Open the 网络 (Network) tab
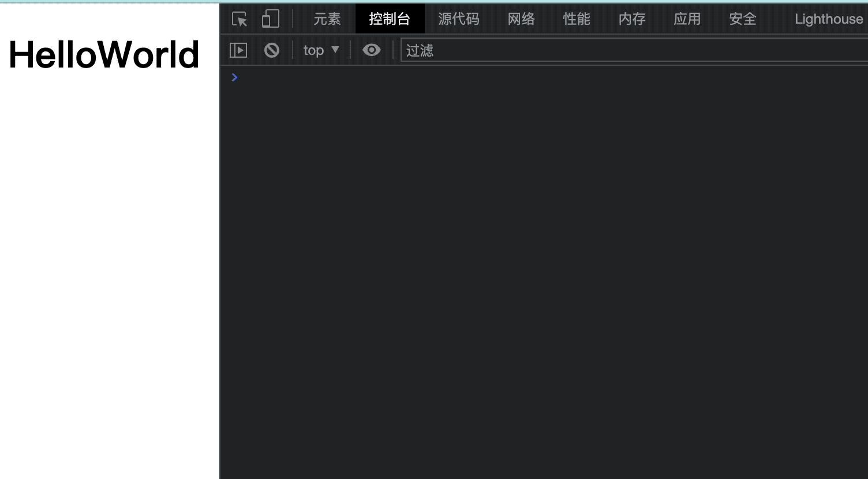 coord(521,18)
